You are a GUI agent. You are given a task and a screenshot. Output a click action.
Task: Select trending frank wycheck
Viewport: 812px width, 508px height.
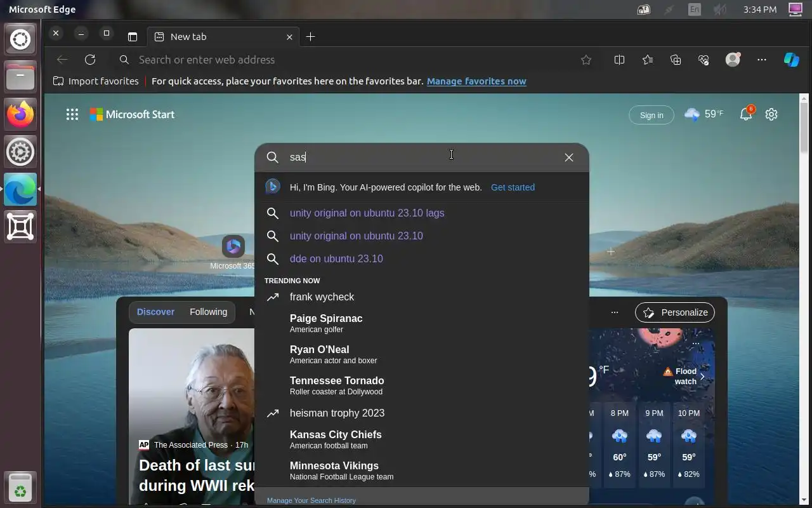[422, 297]
